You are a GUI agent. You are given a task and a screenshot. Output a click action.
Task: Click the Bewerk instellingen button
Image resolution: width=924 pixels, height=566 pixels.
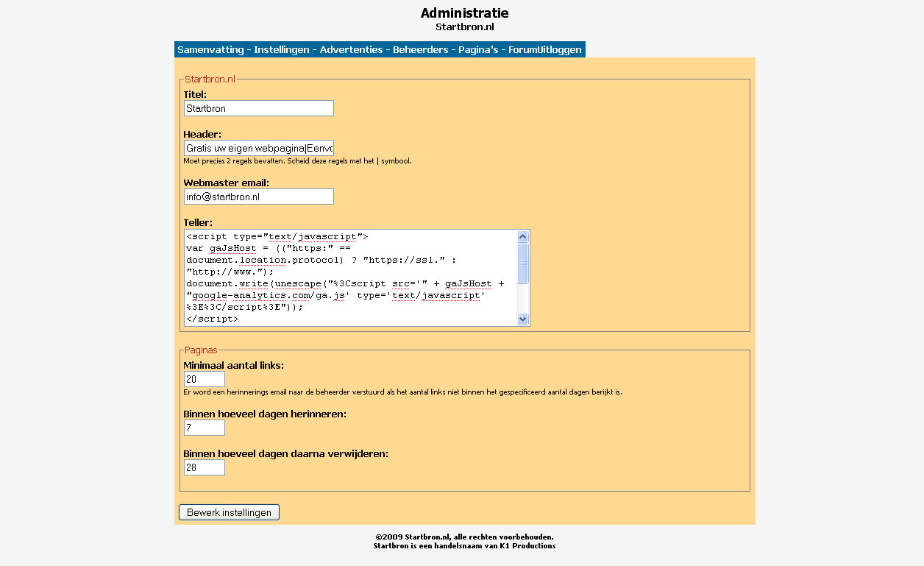(230, 512)
